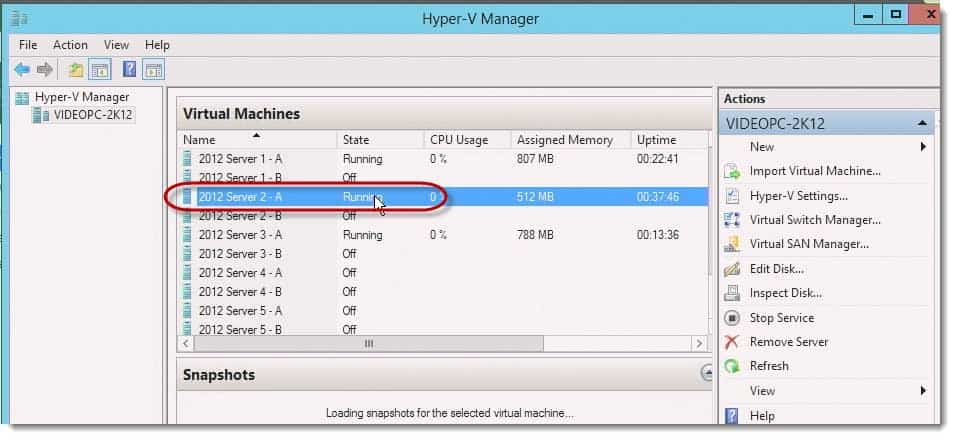955x439 pixels.
Task: Click the green Refresh icon
Action: 732,366
